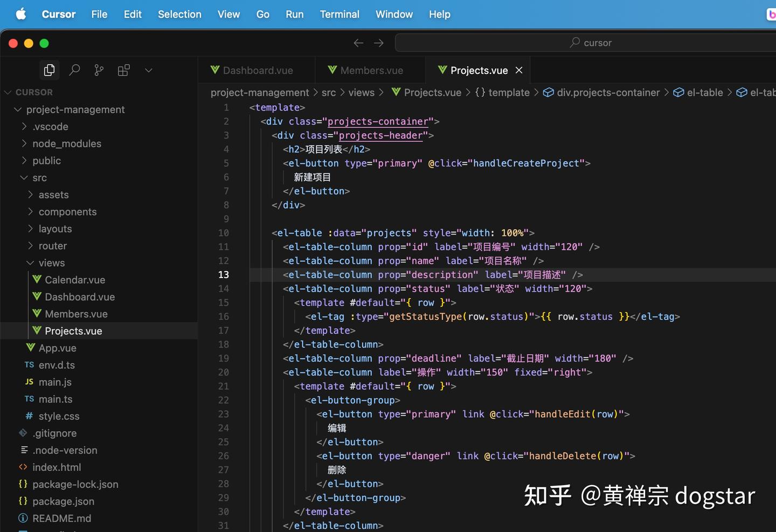
Task: Open README.md from the file tree
Action: pyautogui.click(x=62, y=518)
